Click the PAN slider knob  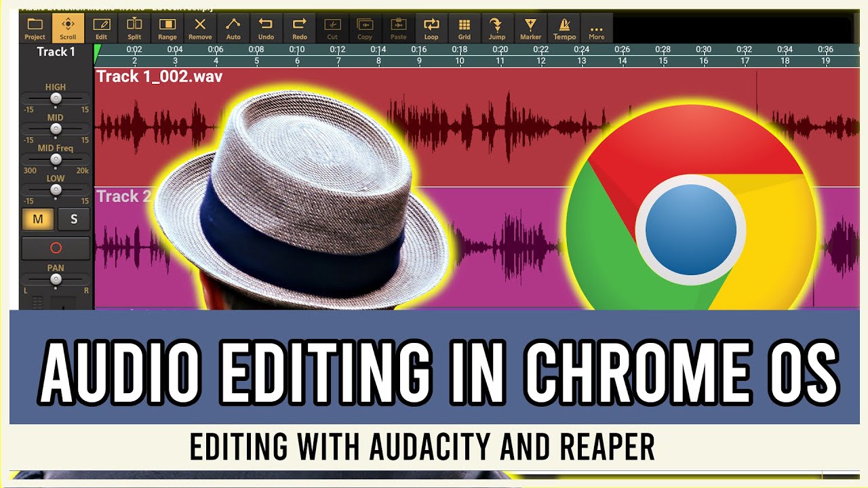[x=56, y=279]
